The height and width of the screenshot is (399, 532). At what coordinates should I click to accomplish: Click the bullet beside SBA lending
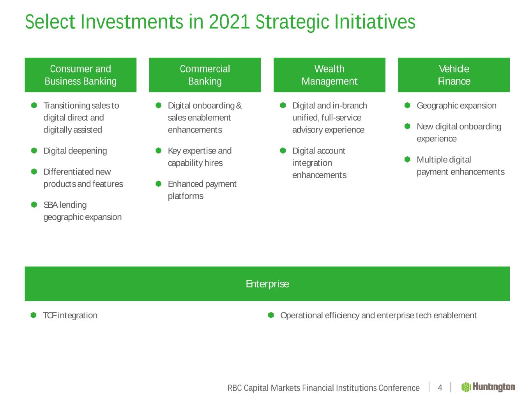tap(34, 205)
